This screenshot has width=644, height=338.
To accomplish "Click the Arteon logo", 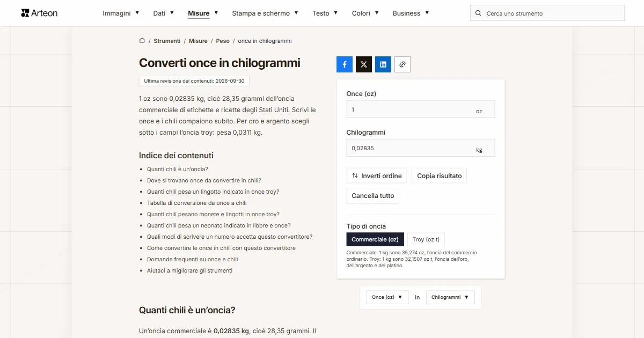I will pyautogui.click(x=39, y=13).
